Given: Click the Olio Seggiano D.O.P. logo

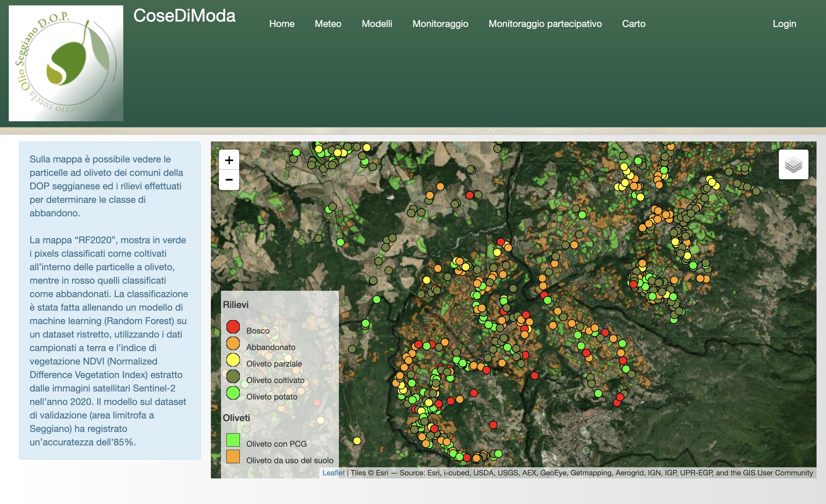Looking at the screenshot, I should click(x=66, y=63).
